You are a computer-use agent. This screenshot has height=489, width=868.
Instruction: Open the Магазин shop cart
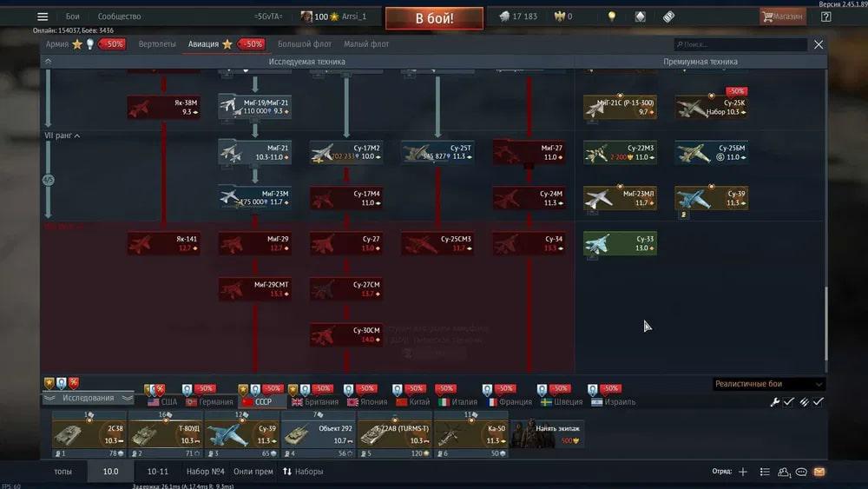(782, 17)
